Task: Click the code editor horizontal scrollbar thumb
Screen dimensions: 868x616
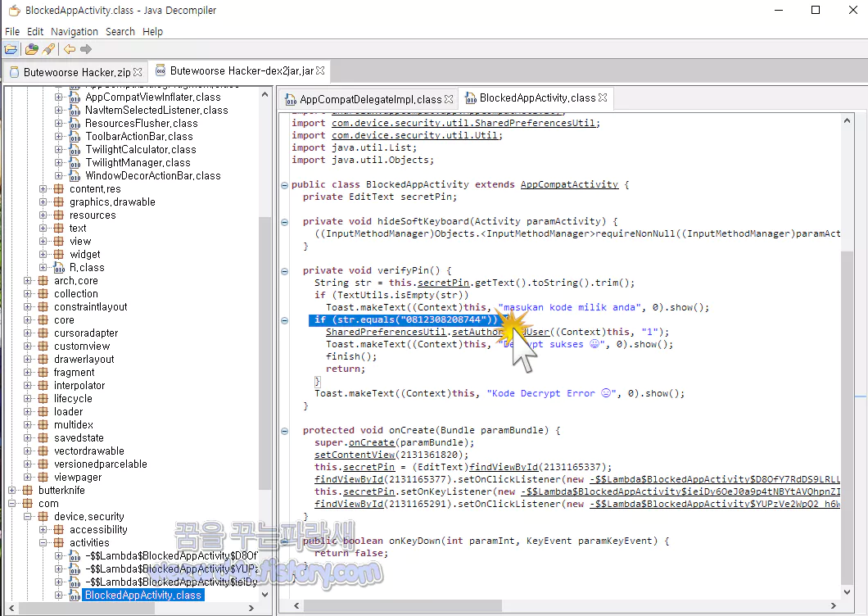Action: coord(402,606)
